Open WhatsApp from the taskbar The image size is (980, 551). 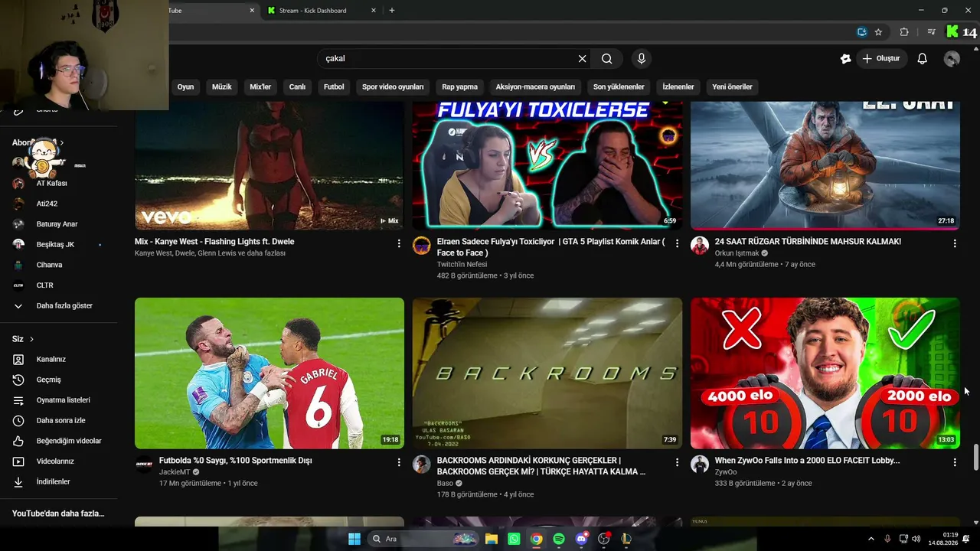tap(514, 539)
